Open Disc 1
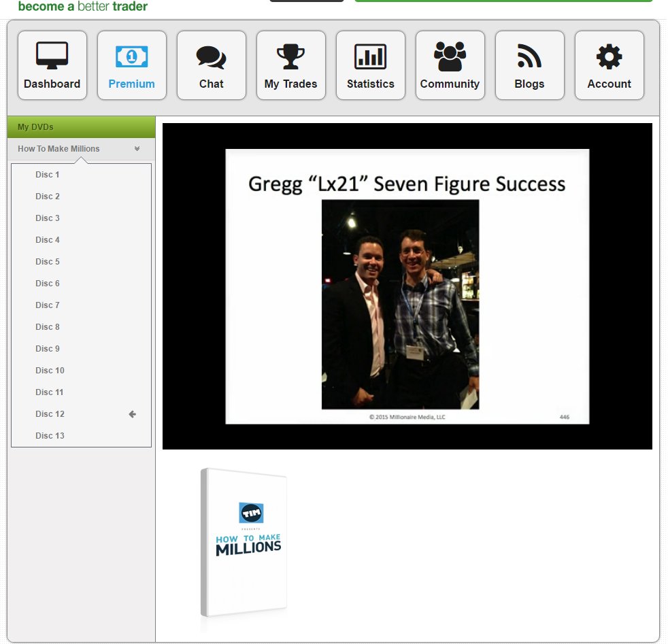668x644 pixels. (x=48, y=175)
